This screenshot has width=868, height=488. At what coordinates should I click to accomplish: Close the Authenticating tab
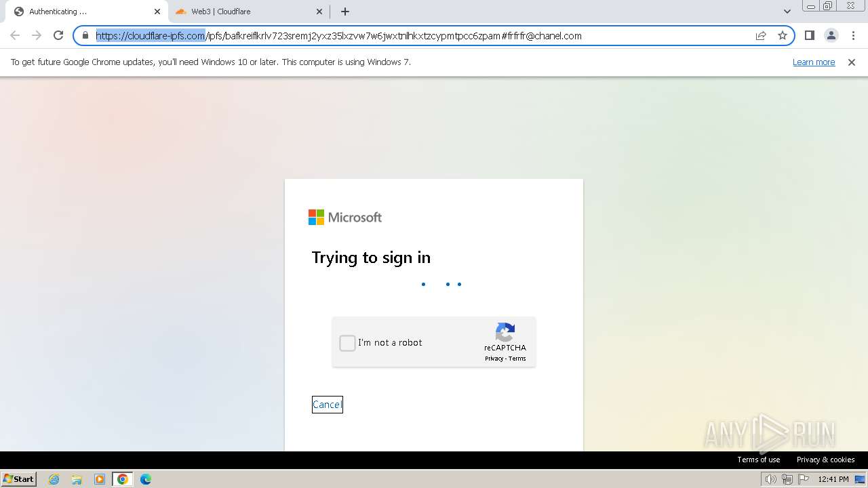(157, 12)
